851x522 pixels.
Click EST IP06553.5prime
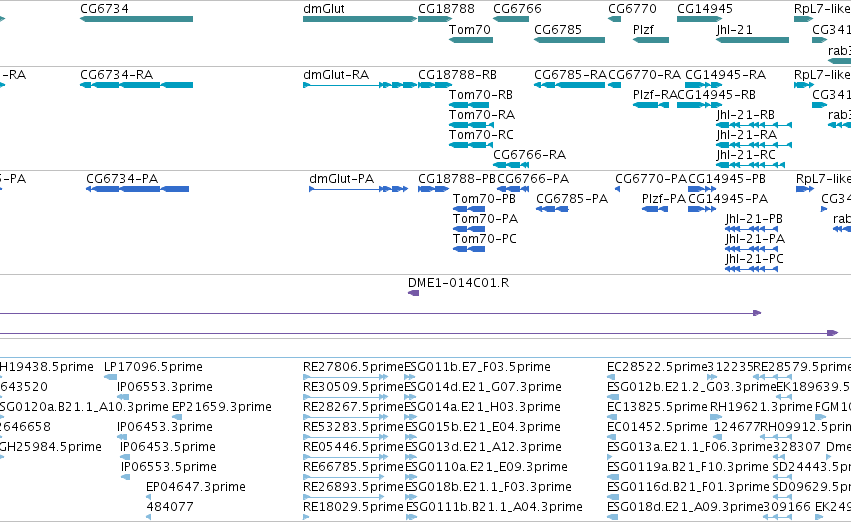point(169,468)
